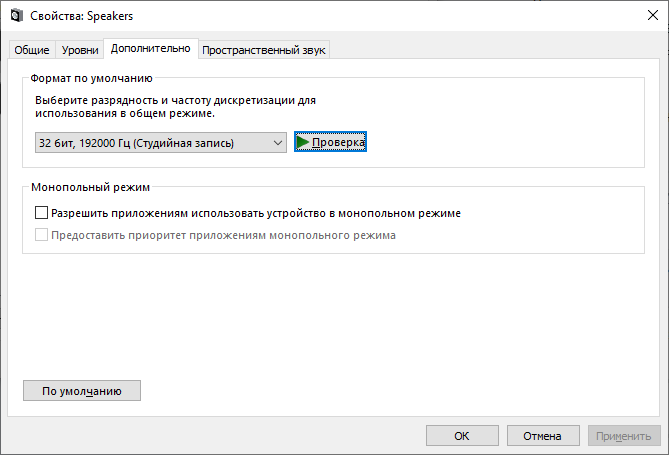
Task: Cancel with the Отмена button
Action: (543, 436)
